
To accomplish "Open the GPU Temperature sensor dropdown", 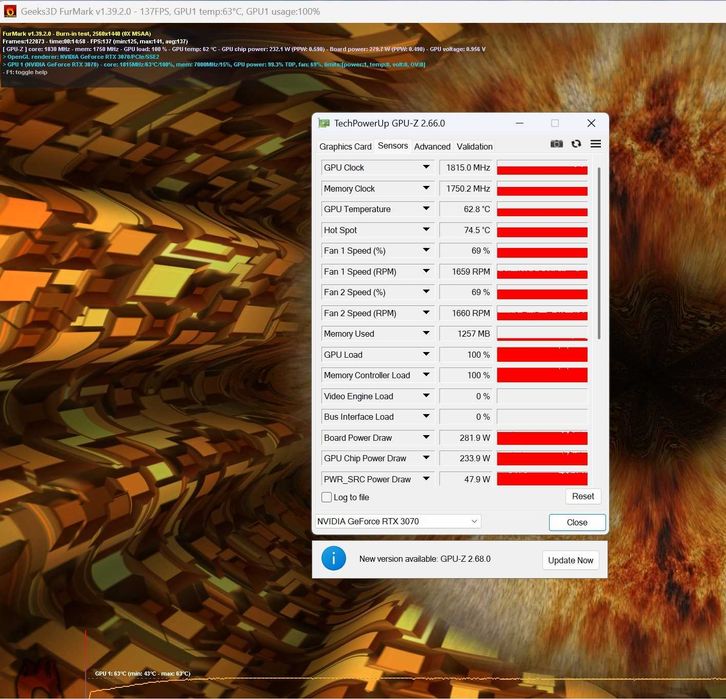I will pyautogui.click(x=426, y=209).
